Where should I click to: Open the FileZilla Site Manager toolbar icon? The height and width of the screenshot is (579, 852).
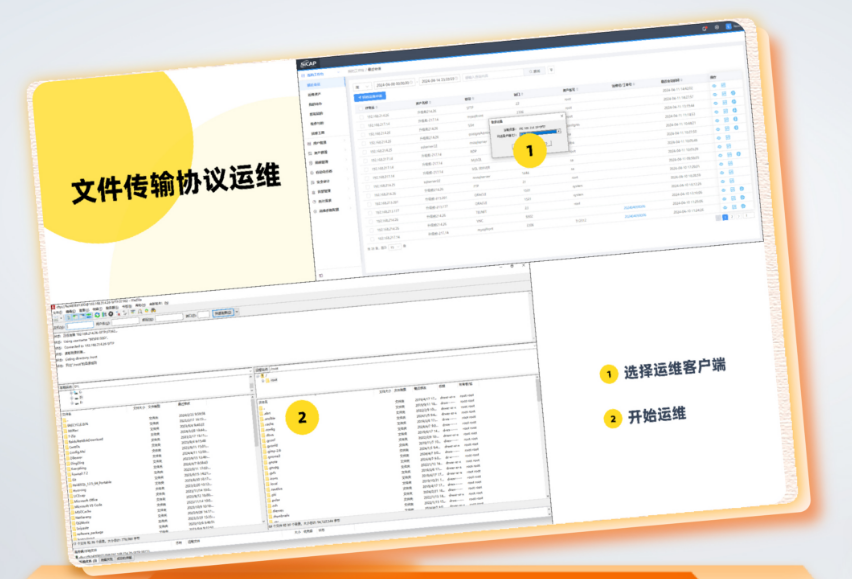58,317
